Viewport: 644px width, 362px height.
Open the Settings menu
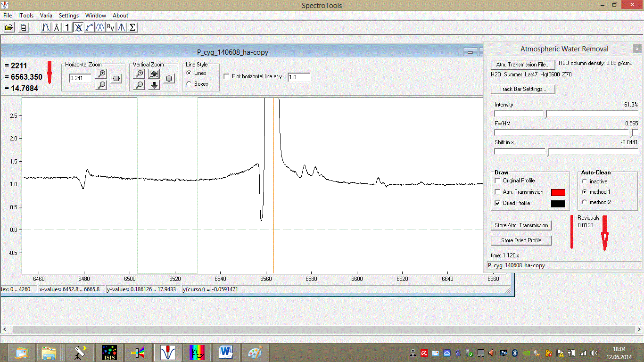pyautogui.click(x=69, y=15)
